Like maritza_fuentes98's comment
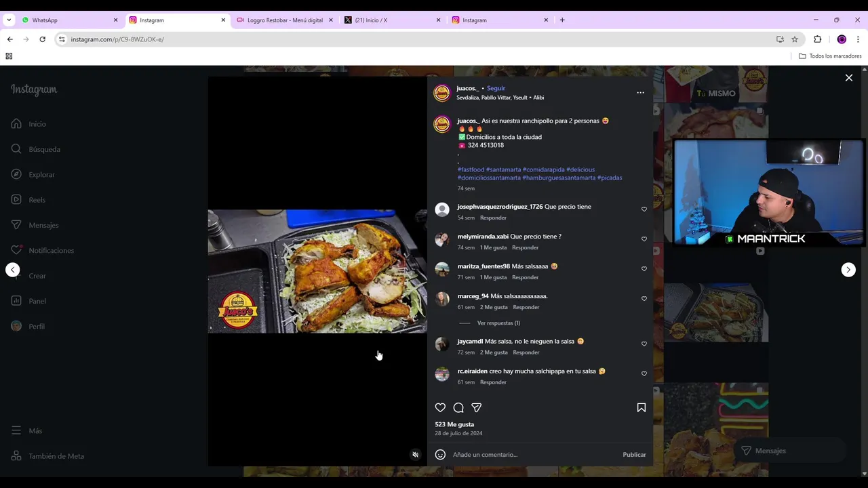The height and width of the screenshot is (488, 868). click(x=644, y=269)
